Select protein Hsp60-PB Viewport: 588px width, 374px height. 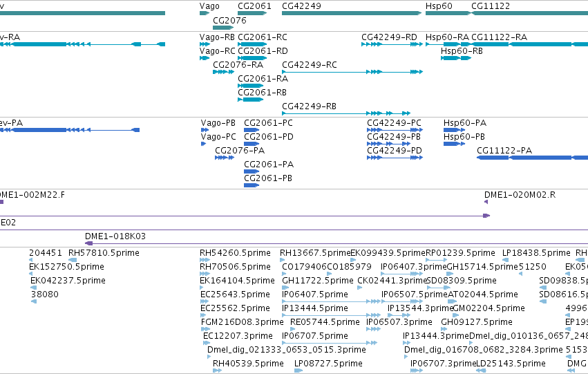[464, 137]
